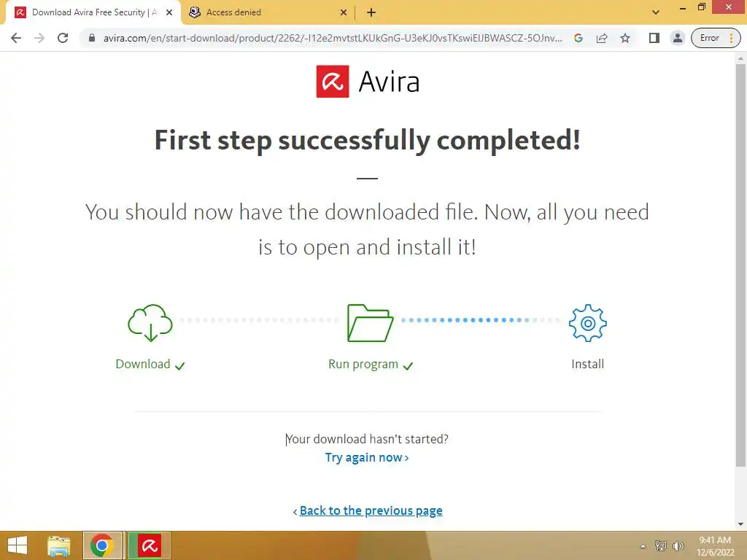Image resolution: width=747 pixels, height=560 pixels.
Task: Close the Download Avira Free Security tab
Action: click(169, 13)
